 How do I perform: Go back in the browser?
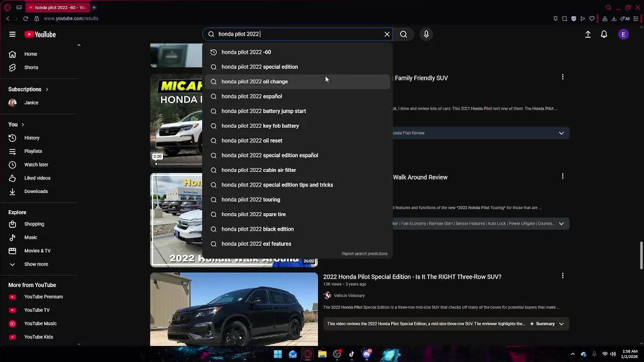click(x=8, y=19)
